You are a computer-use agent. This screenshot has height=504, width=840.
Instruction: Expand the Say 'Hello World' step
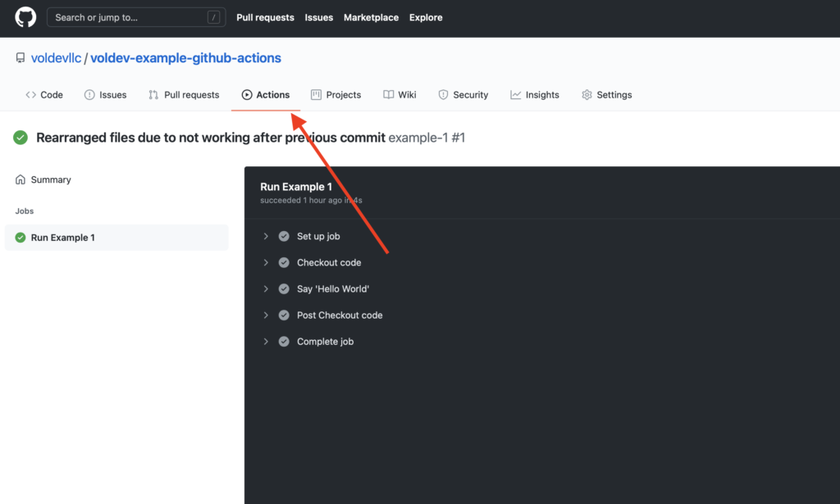tap(265, 288)
